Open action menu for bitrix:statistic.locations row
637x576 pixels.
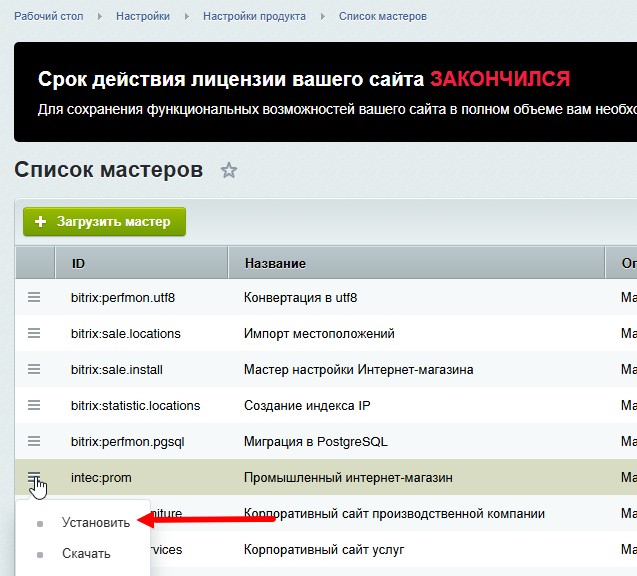[x=34, y=405]
